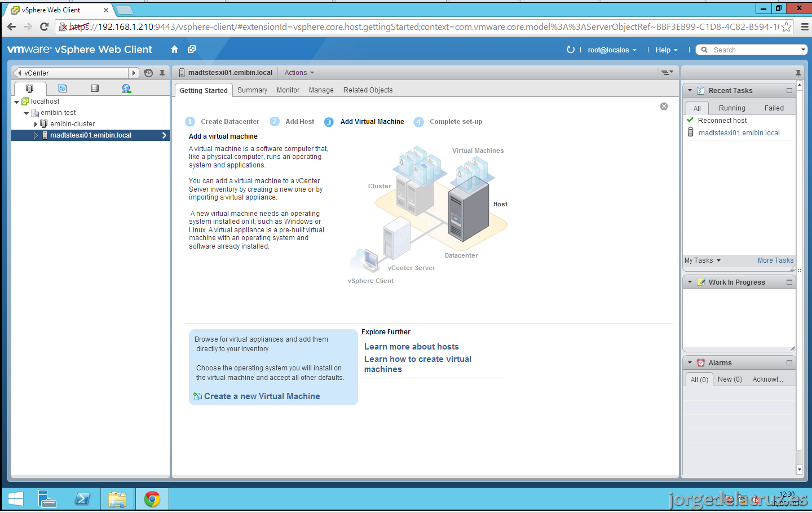This screenshot has height=513, width=812.
Task: Switch to the Storage inventory view icon
Action: [95, 89]
